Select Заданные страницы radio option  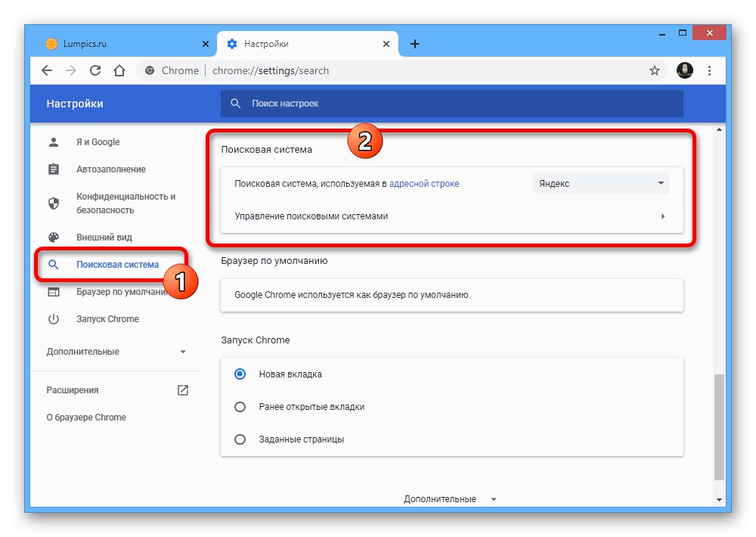click(x=240, y=439)
